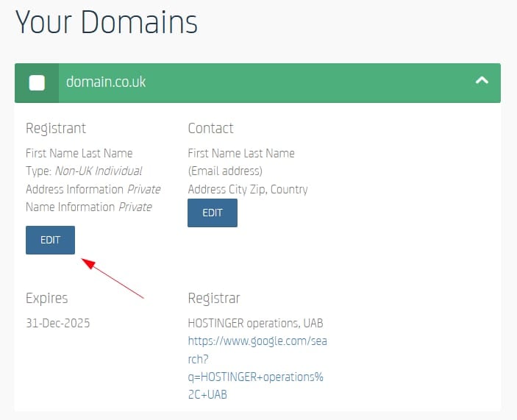The height and width of the screenshot is (420, 517).
Task: Edit the Registrant details
Action: [51, 240]
